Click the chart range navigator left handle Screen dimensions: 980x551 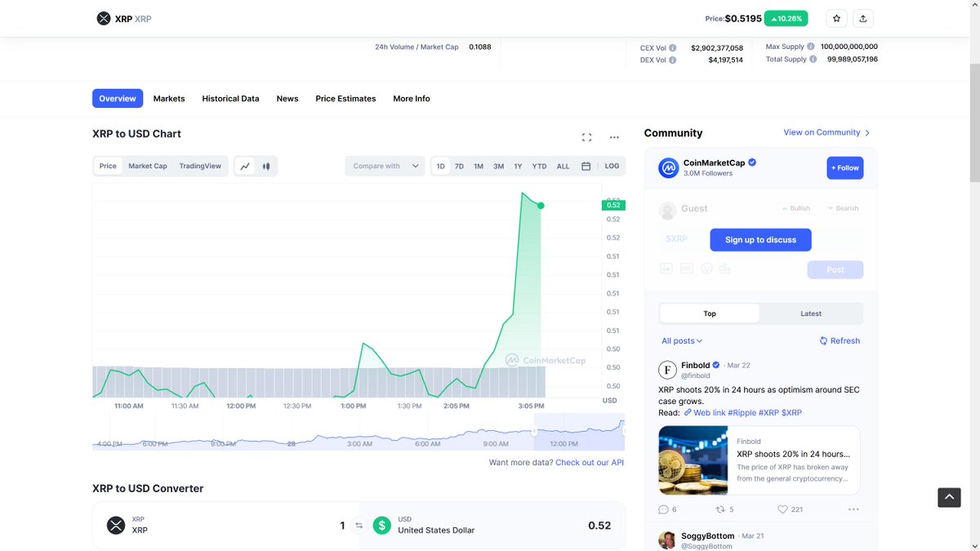pyautogui.click(x=535, y=432)
